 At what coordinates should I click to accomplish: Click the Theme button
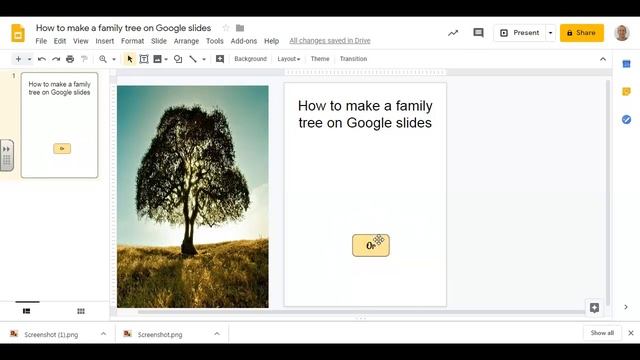tap(320, 59)
